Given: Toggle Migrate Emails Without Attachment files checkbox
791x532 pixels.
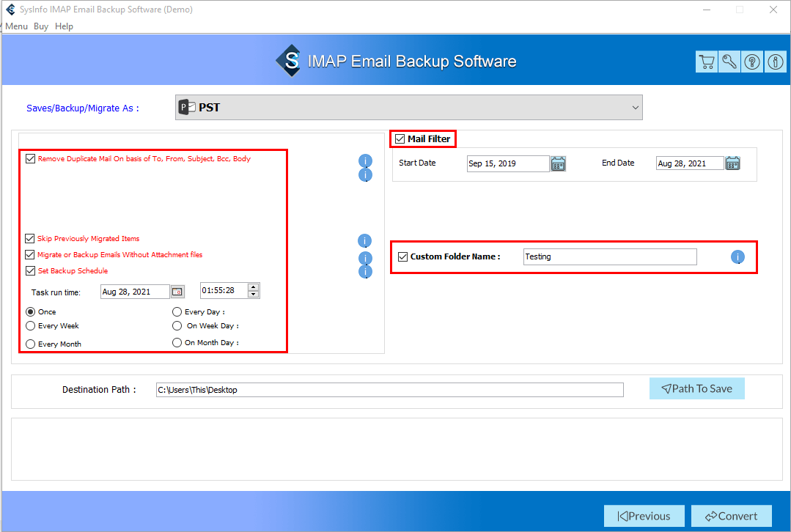Looking at the screenshot, I should [x=30, y=255].
